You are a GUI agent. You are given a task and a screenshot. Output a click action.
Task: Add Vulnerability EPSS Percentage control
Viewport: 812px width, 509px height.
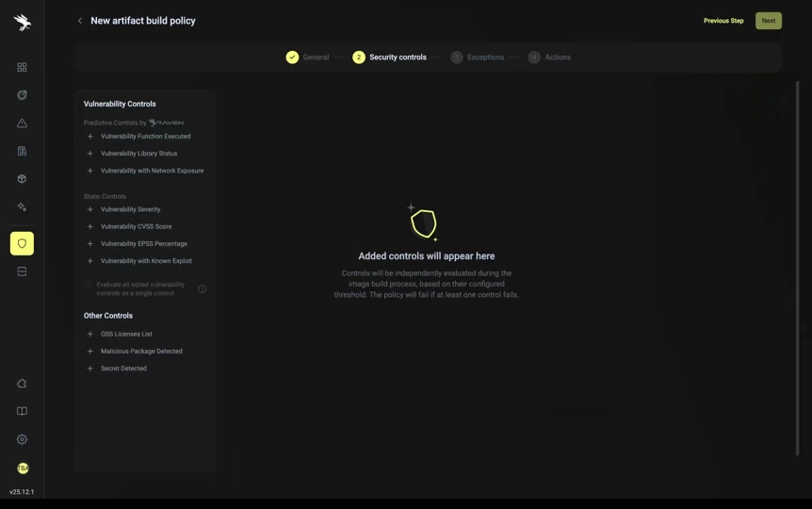click(x=90, y=243)
